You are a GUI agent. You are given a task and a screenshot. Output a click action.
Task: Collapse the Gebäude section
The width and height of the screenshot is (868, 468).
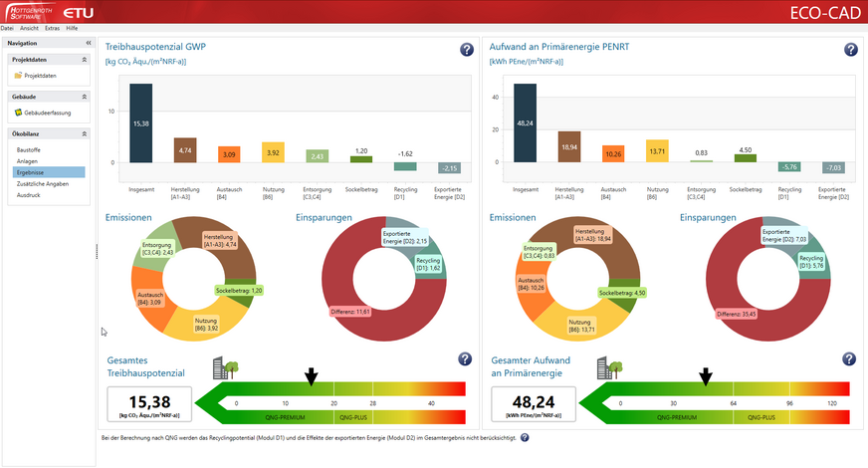[85, 96]
